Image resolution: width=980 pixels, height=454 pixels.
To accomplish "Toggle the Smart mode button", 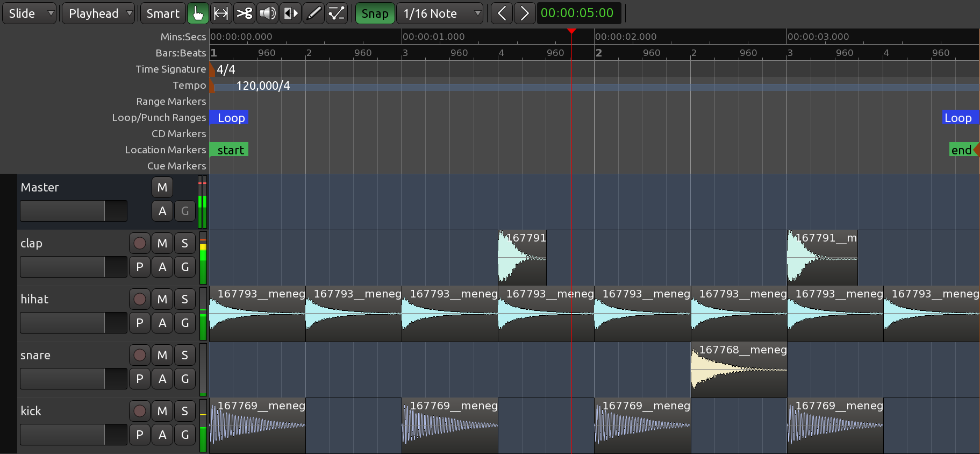I will pyautogui.click(x=163, y=13).
